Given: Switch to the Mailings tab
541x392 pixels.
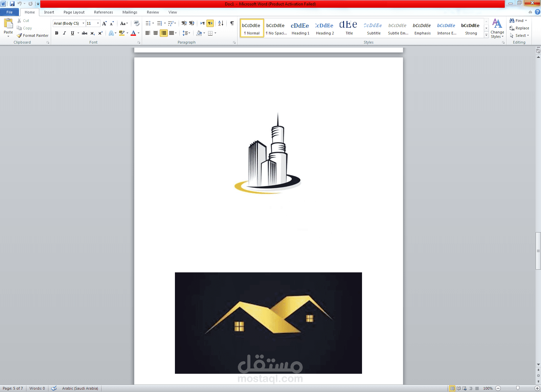Looking at the screenshot, I should coord(130,12).
